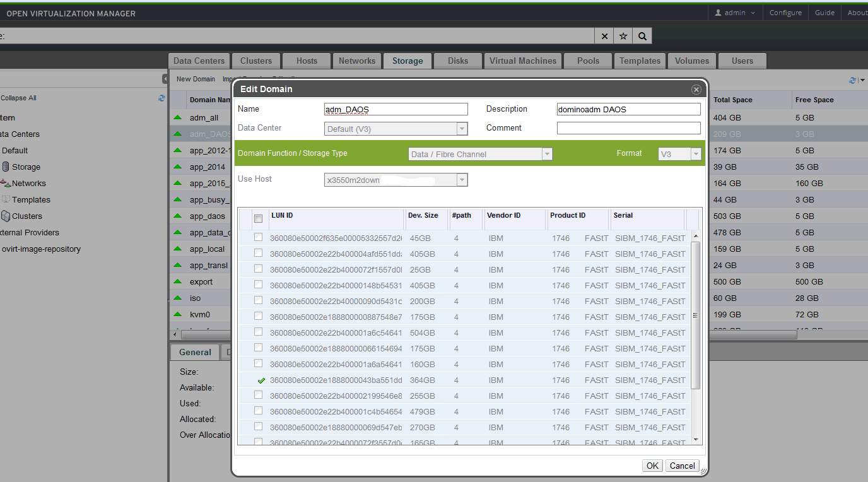Check the 45GB LUN checkbox
Viewport: 868px width, 482px height.
(x=258, y=238)
